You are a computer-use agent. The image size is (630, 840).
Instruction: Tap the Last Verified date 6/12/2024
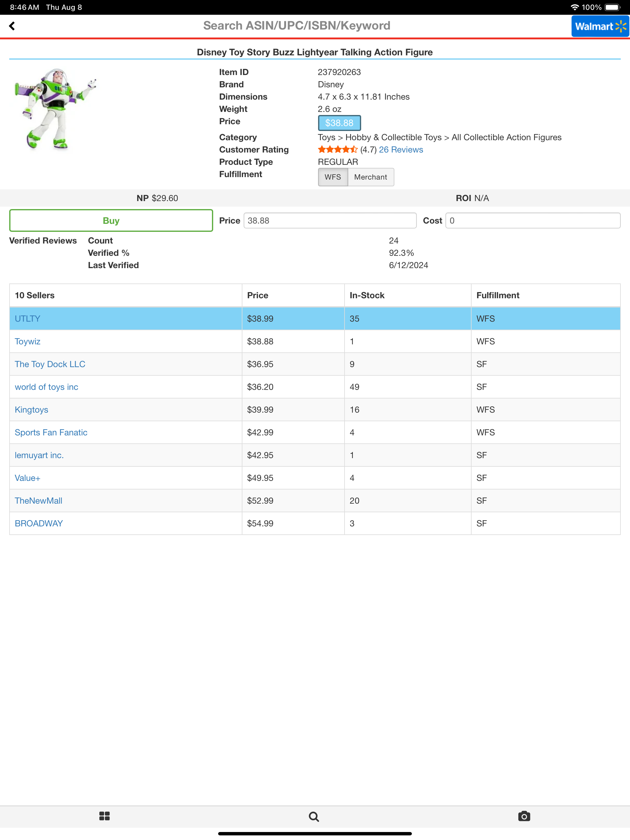pos(409,265)
